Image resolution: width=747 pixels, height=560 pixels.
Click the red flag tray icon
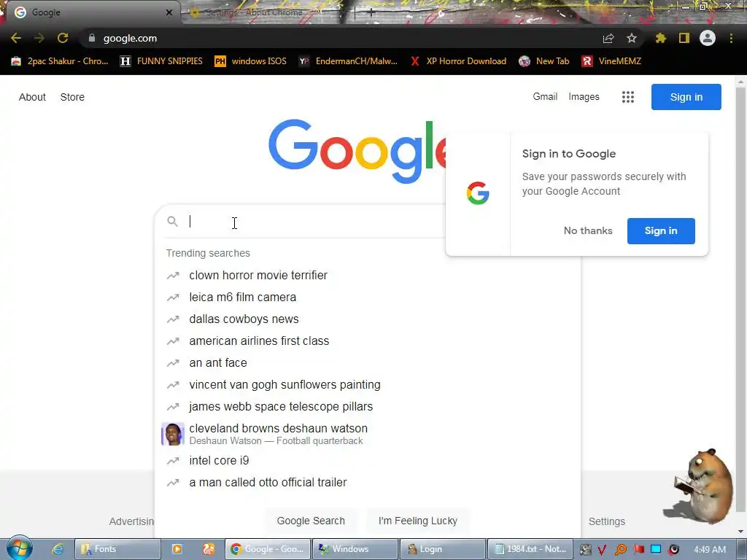tap(638, 550)
